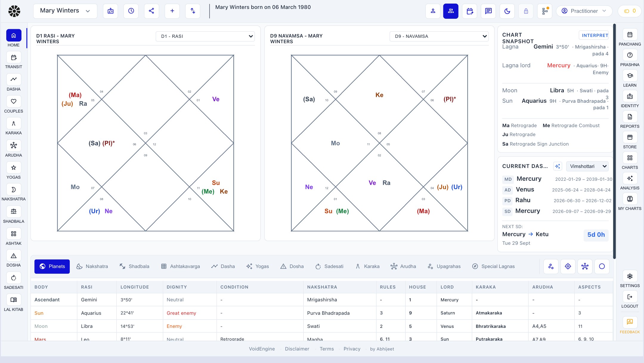
Task: Open Panchang calendar icon
Action: coord(630,35)
